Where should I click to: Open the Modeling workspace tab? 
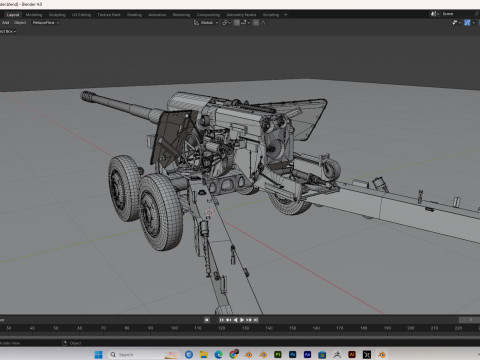(x=34, y=15)
